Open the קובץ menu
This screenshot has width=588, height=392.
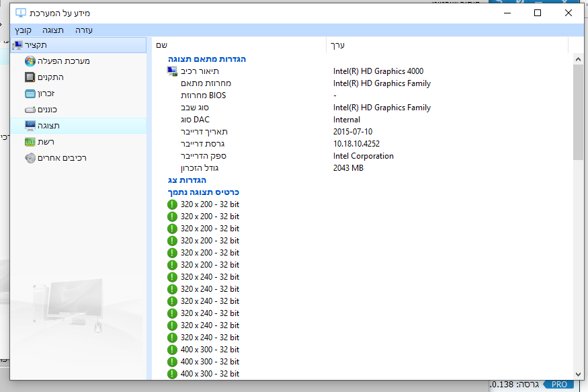coord(23,30)
